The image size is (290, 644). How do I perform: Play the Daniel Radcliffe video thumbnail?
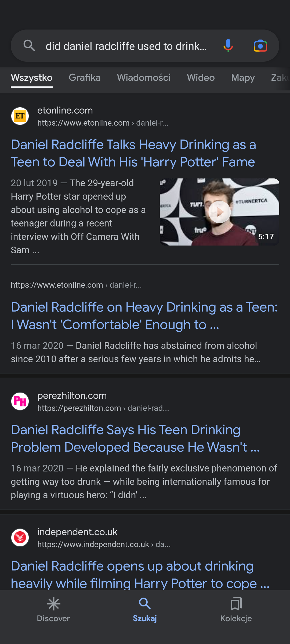[219, 212]
